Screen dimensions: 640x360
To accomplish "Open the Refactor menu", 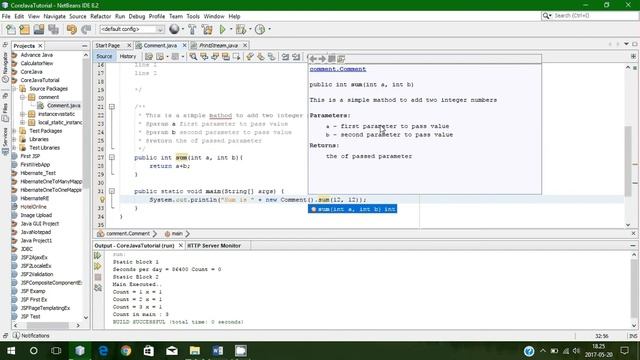I will pyautogui.click(x=100, y=16).
